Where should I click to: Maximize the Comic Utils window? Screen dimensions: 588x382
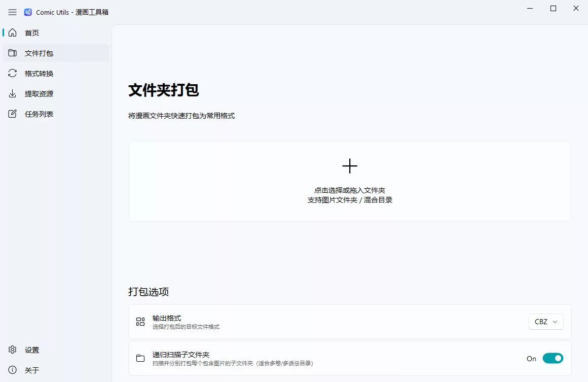tap(553, 8)
